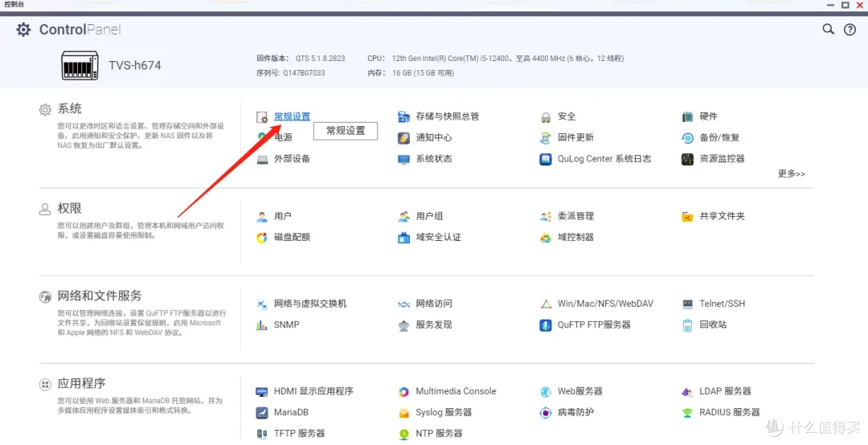Open the Firmware Update (固件更新) icon
The height and width of the screenshot is (445, 868).
click(x=546, y=138)
